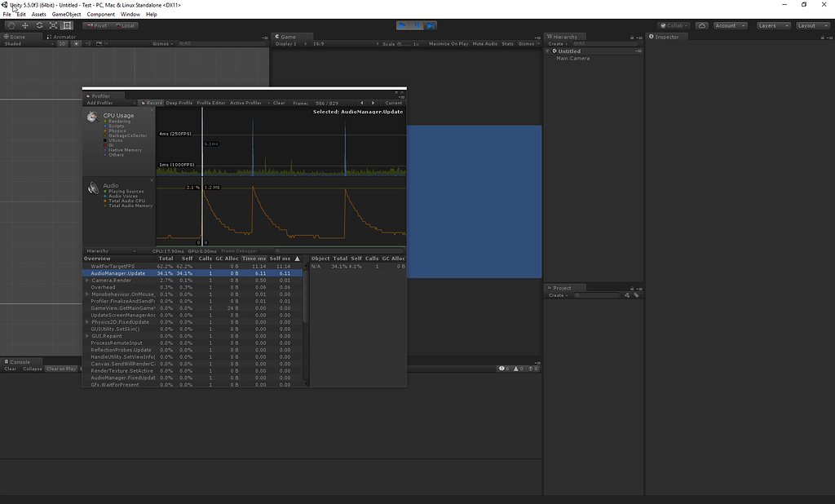Select the Rect transform tool
Image resolution: width=835 pixels, height=504 pixels.
pos(68,25)
